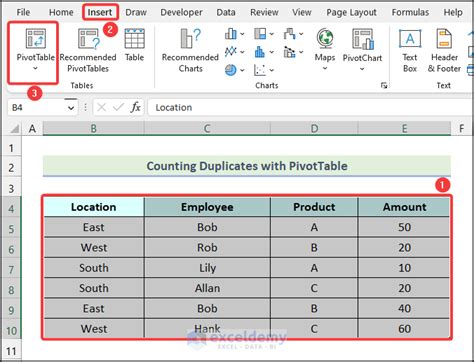
Task: Click the Maps globe icon
Action: point(325,38)
